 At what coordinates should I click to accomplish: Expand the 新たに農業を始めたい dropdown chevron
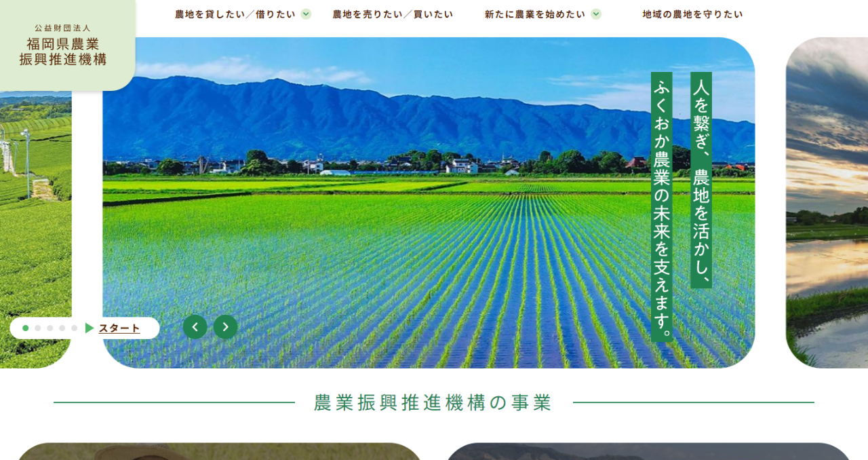[596, 14]
